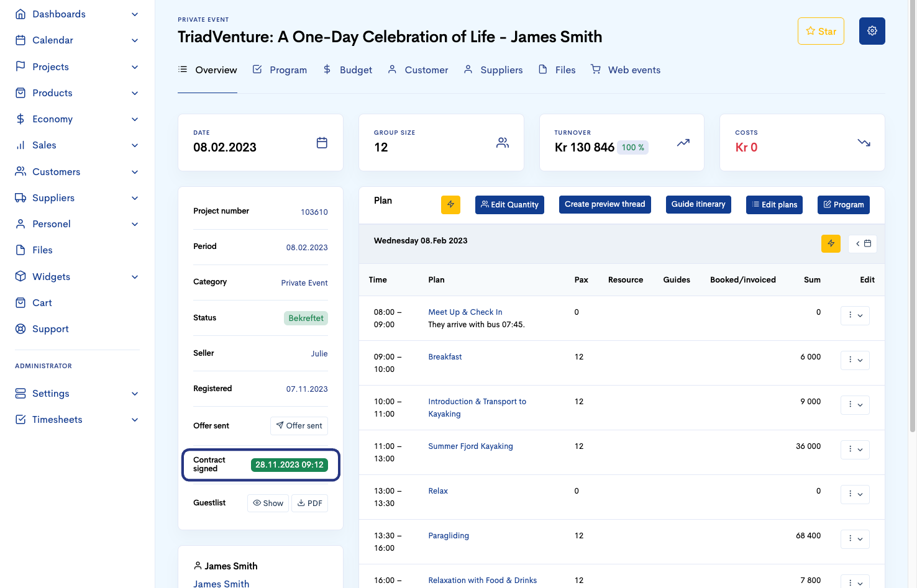
Task: Click the lightning icon in Wednesday header
Action: (x=831, y=243)
